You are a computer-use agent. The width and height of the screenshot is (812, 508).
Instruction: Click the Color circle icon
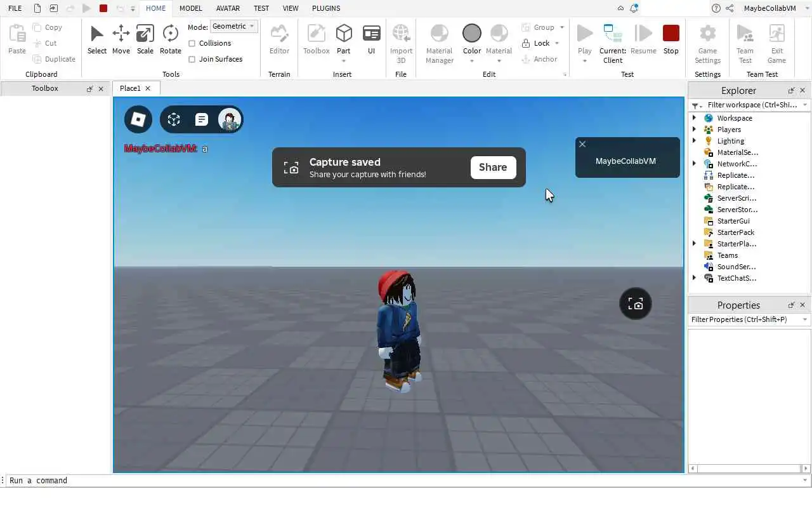tap(471, 33)
